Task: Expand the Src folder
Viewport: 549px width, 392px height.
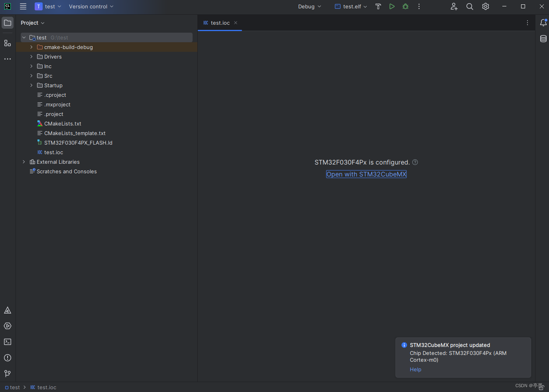Action: point(31,76)
